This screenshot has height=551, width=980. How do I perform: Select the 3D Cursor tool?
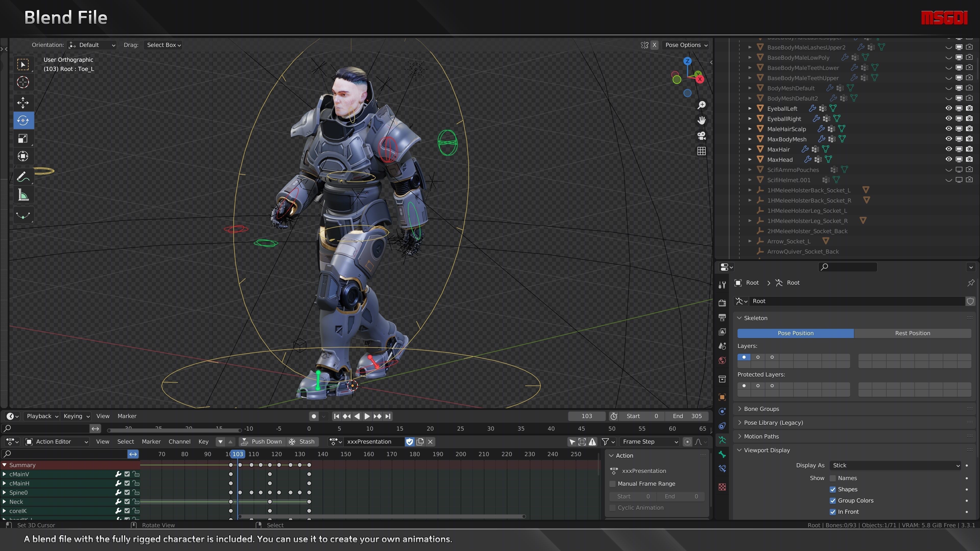23,82
